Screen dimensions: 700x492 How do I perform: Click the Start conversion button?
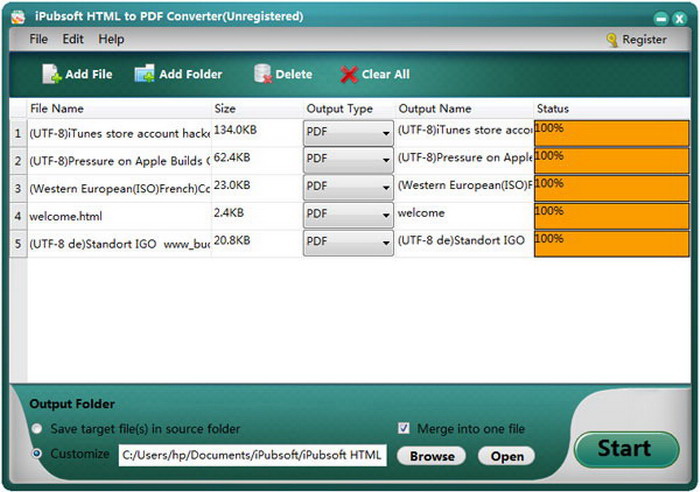click(626, 449)
